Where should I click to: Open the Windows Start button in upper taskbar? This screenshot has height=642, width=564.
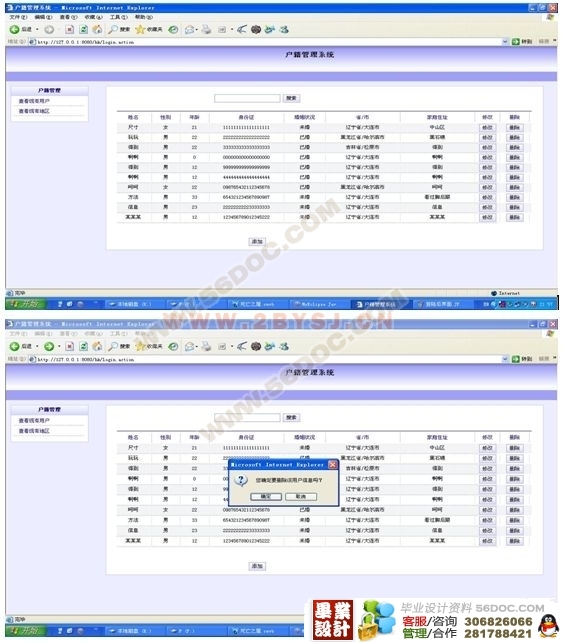coord(25,304)
